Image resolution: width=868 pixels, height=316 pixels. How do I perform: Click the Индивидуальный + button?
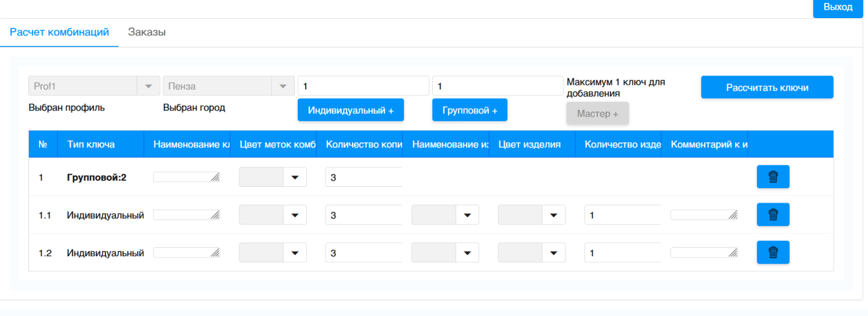[x=350, y=110]
